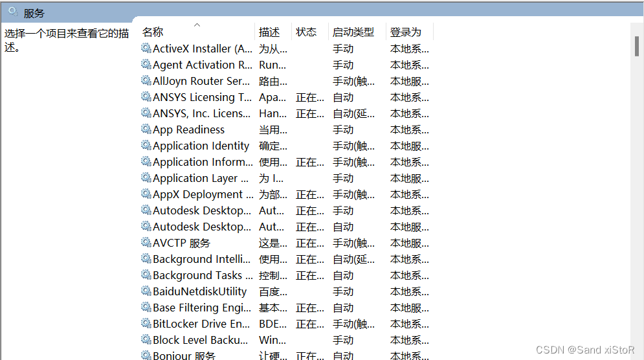This screenshot has height=360, width=644.
Task: Click the description cell 为从... of ActiveX Installer
Action: point(272,49)
